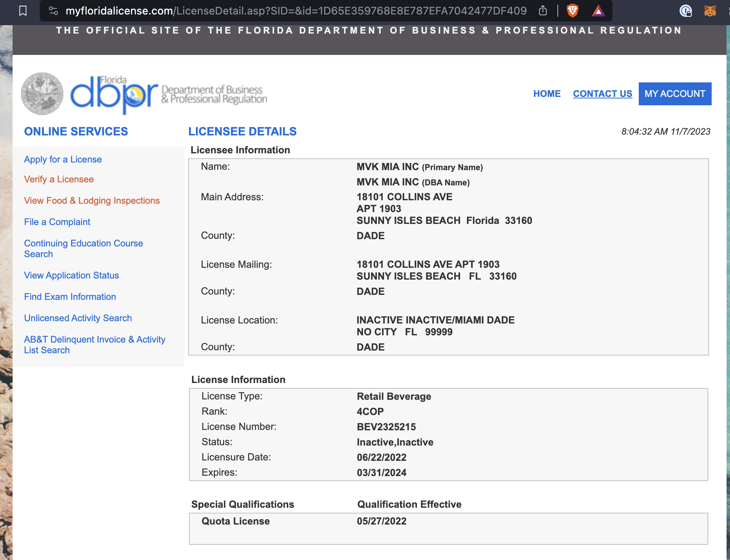Open Unlicensed Activity Search link

pyautogui.click(x=78, y=318)
